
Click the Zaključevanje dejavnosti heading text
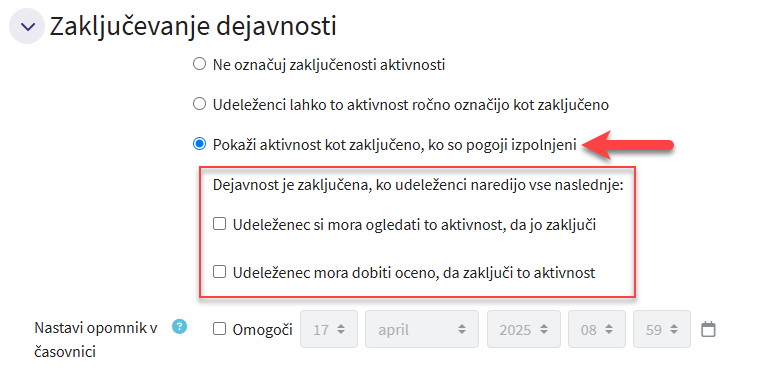(193, 26)
